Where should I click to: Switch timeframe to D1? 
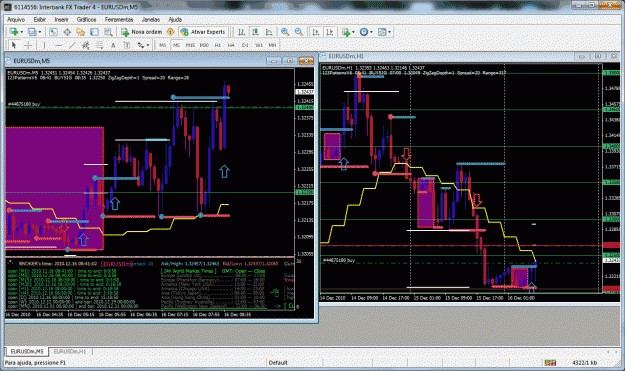[245, 45]
